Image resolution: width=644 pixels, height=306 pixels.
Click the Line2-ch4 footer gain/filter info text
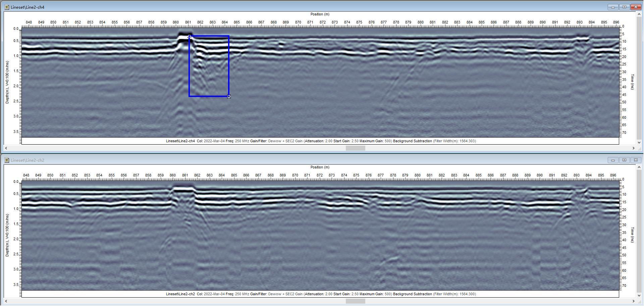(x=321, y=141)
